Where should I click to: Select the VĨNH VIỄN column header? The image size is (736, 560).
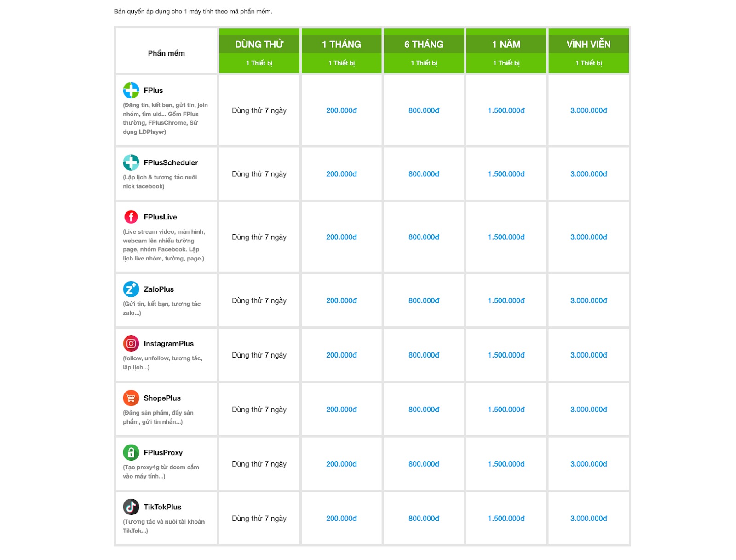(x=588, y=45)
